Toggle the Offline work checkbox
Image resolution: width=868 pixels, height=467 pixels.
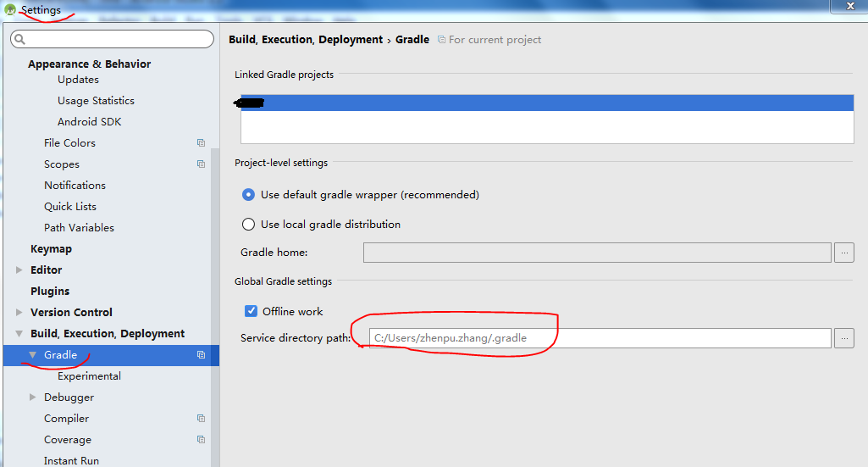click(x=251, y=311)
